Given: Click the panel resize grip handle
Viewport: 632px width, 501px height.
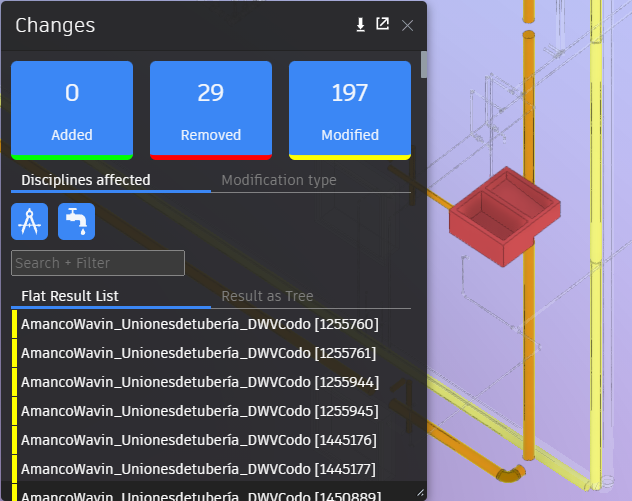Looking at the screenshot, I should point(420,493).
